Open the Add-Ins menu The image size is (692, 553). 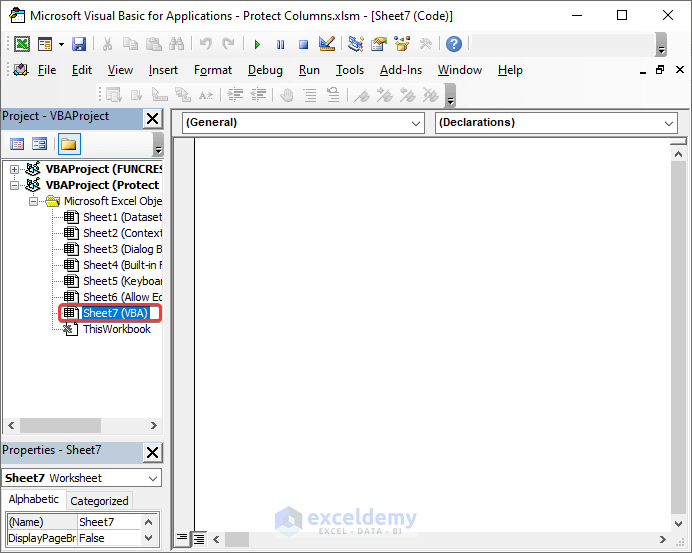coord(401,70)
